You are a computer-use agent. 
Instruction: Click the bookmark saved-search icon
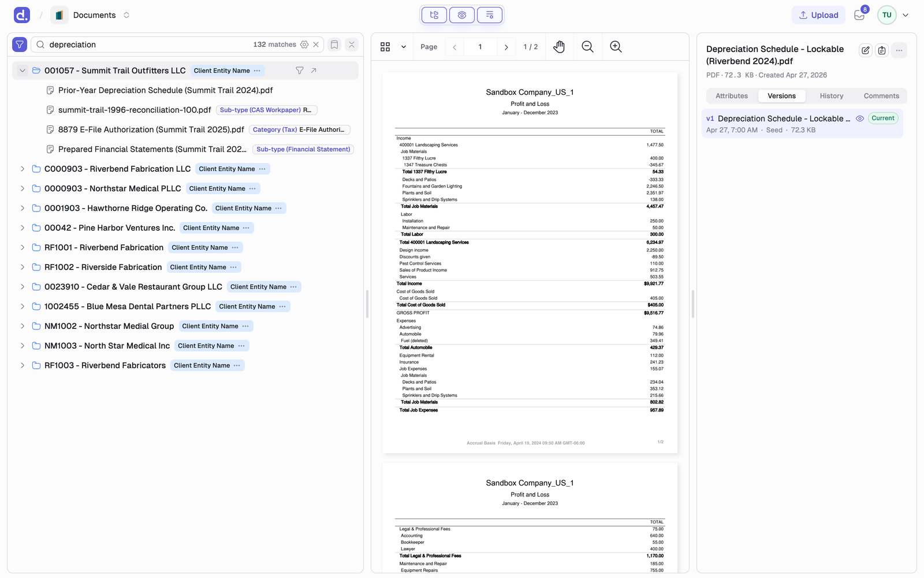coord(334,45)
